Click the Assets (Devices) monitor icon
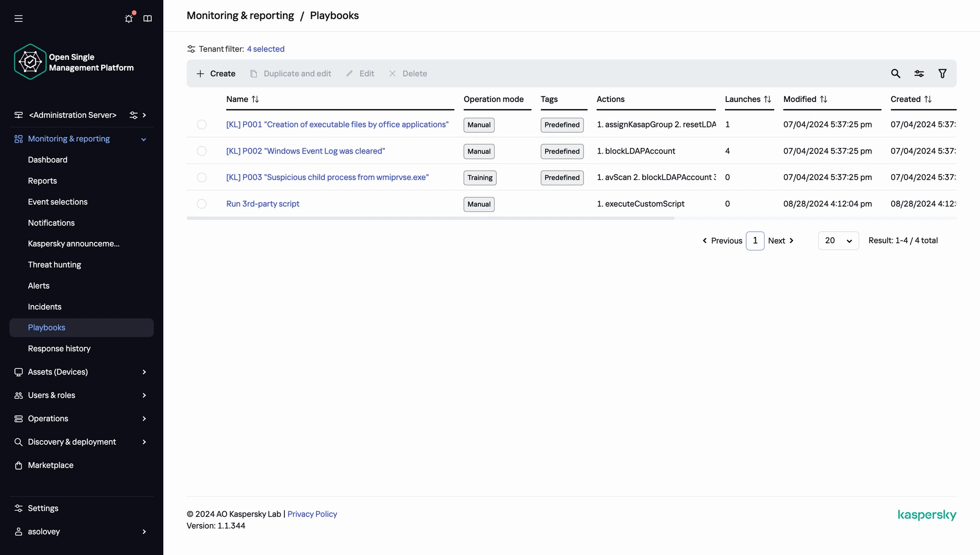 click(18, 372)
